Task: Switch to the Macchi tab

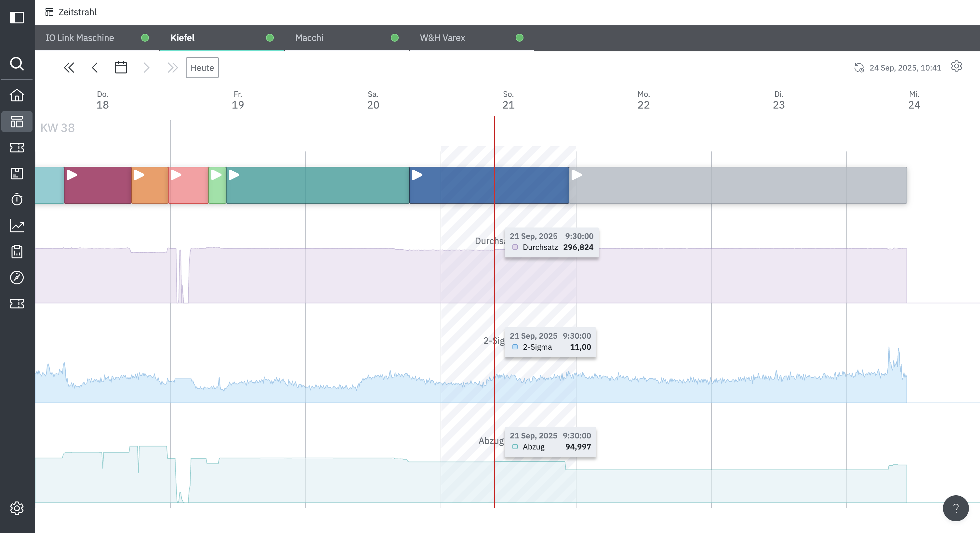Action: click(x=309, y=38)
